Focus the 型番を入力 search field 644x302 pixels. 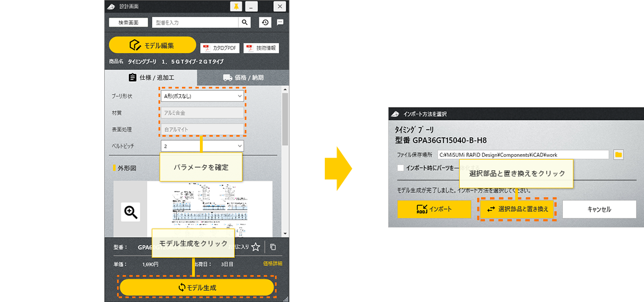[195, 22]
